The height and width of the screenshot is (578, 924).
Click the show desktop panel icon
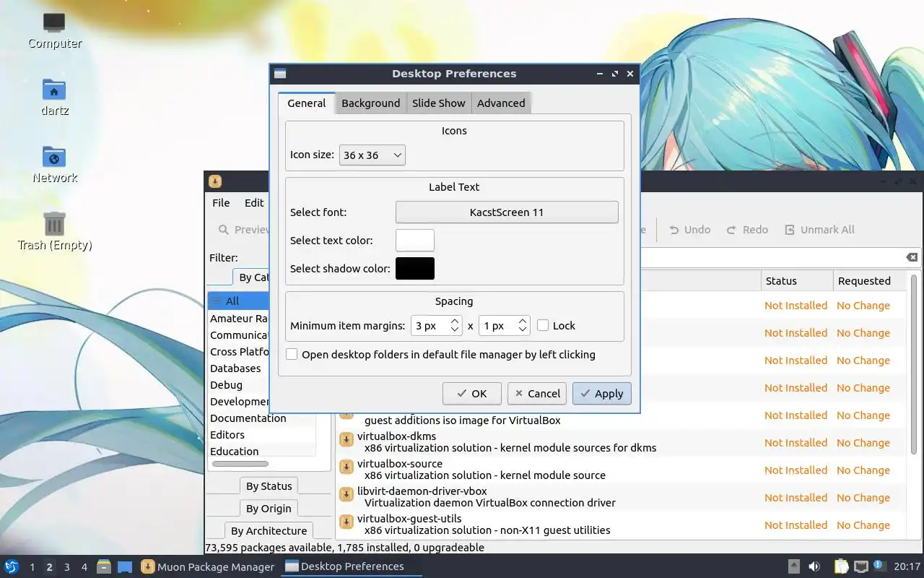[125, 566]
